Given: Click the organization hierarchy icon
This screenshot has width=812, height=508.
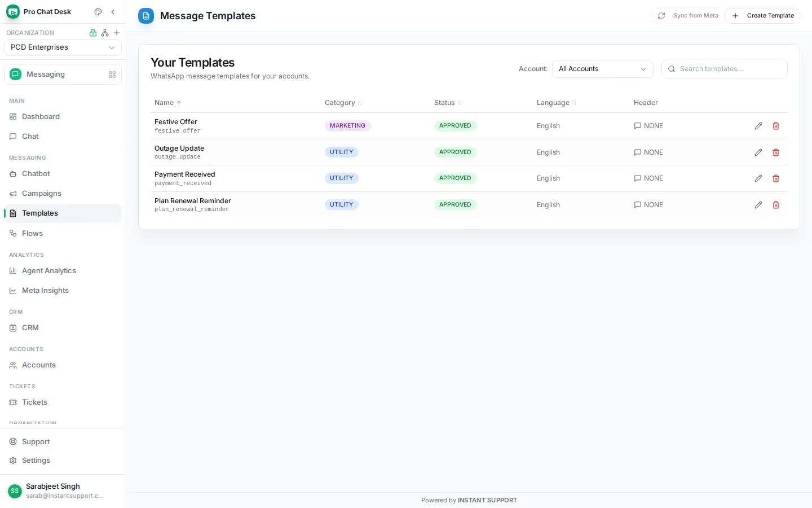Looking at the screenshot, I should [105, 33].
